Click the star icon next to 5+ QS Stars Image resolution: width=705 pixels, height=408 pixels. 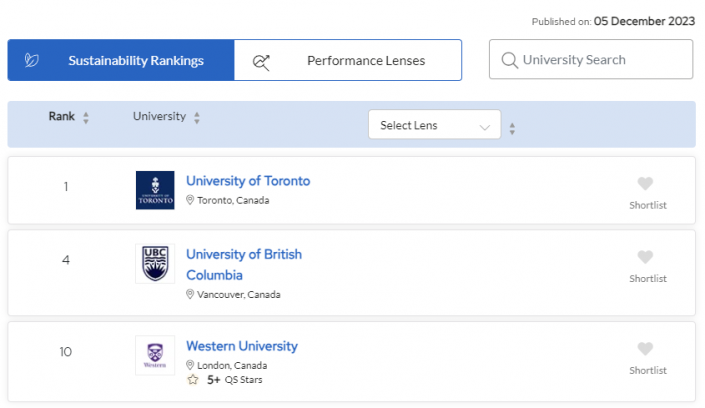click(193, 380)
